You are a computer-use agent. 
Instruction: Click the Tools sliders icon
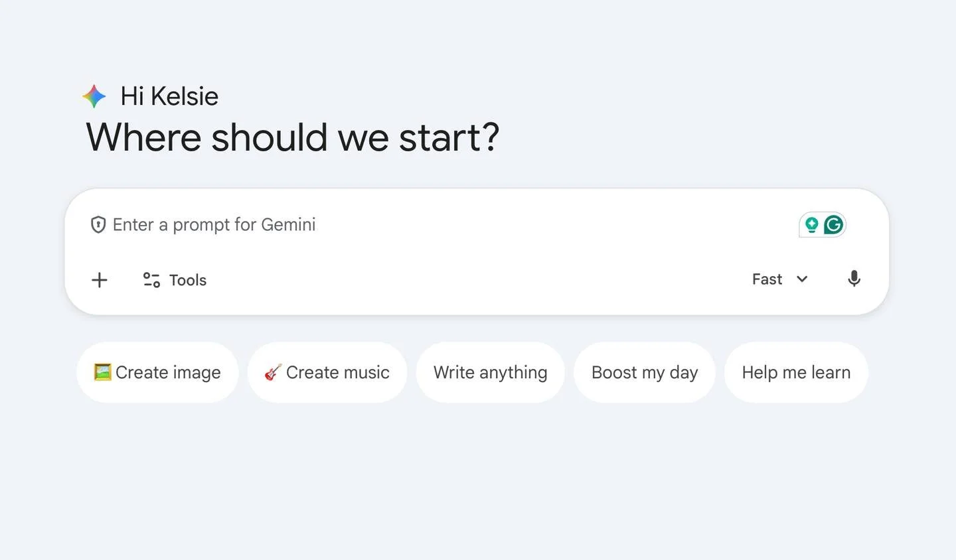click(x=151, y=280)
